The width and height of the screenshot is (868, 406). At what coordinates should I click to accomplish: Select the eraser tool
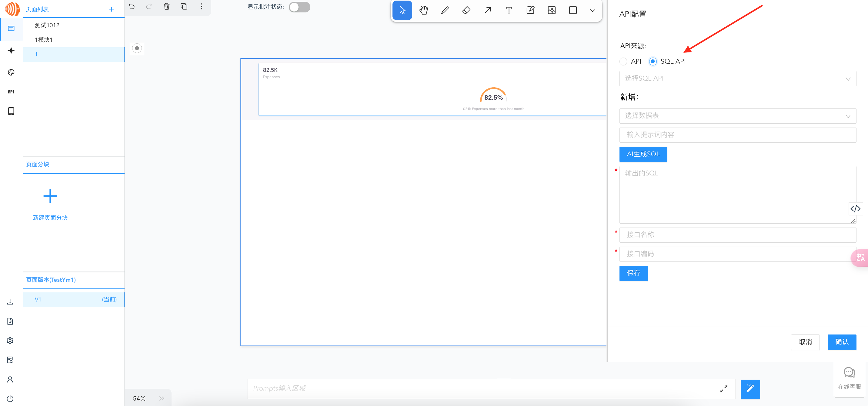[x=466, y=10]
